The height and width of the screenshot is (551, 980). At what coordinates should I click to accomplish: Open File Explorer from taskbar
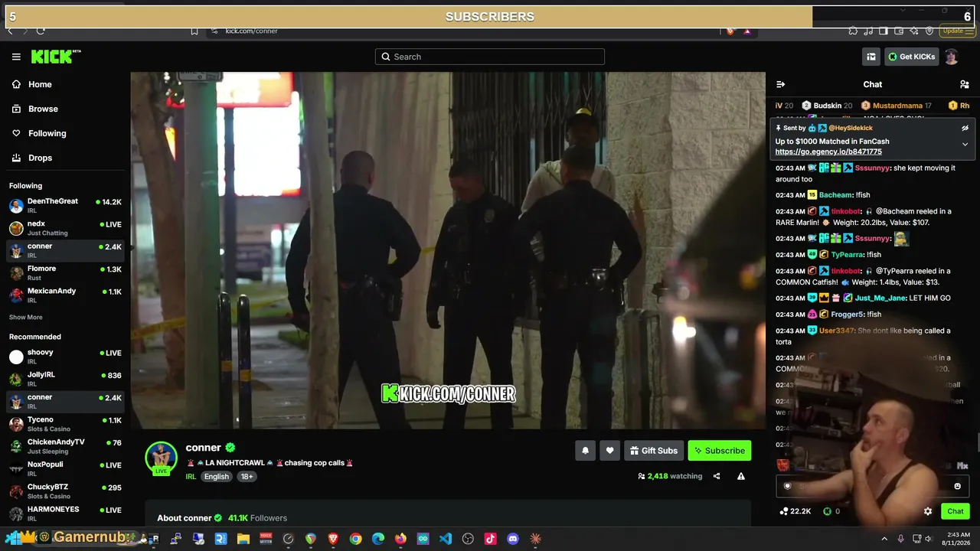tap(243, 539)
